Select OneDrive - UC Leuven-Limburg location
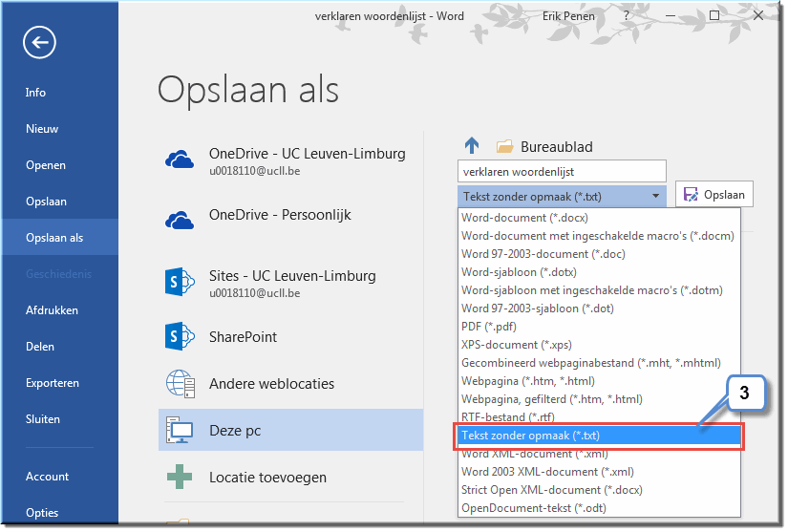The height and width of the screenshot is (532, 788). tap(291, 160)
